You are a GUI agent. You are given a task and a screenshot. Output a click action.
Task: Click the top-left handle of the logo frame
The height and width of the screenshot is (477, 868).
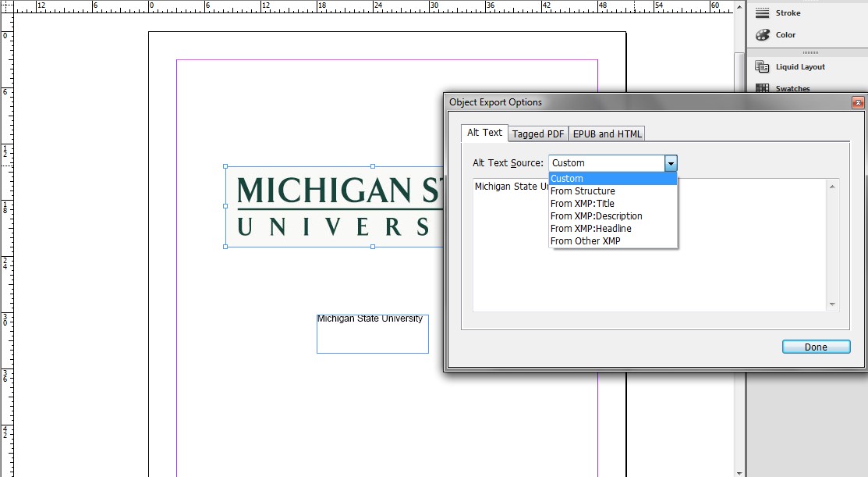(225, 166)
